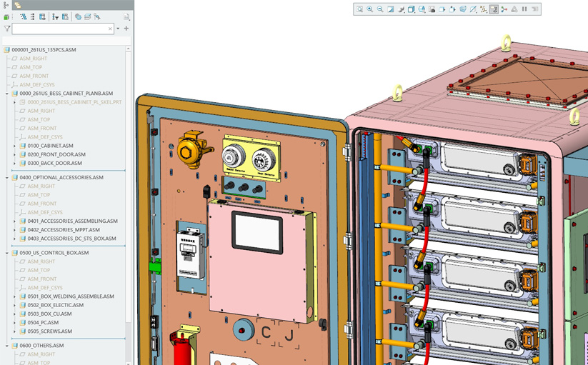Pause the simulation with the pause icon

tap(524, 9)
